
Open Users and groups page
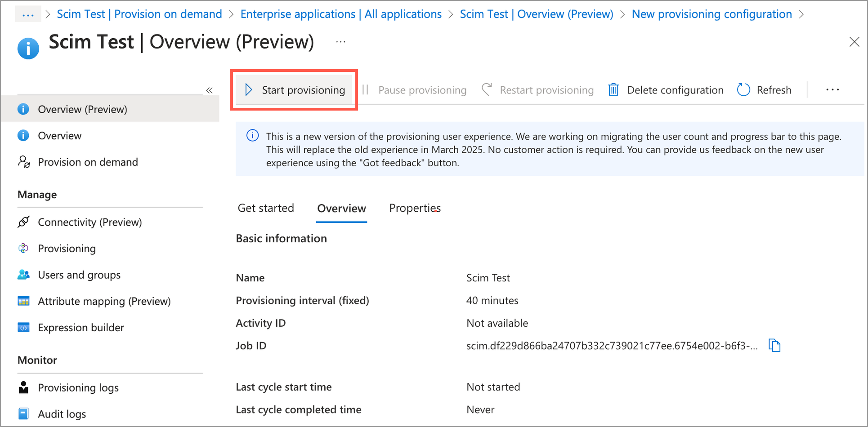[79, 275]
